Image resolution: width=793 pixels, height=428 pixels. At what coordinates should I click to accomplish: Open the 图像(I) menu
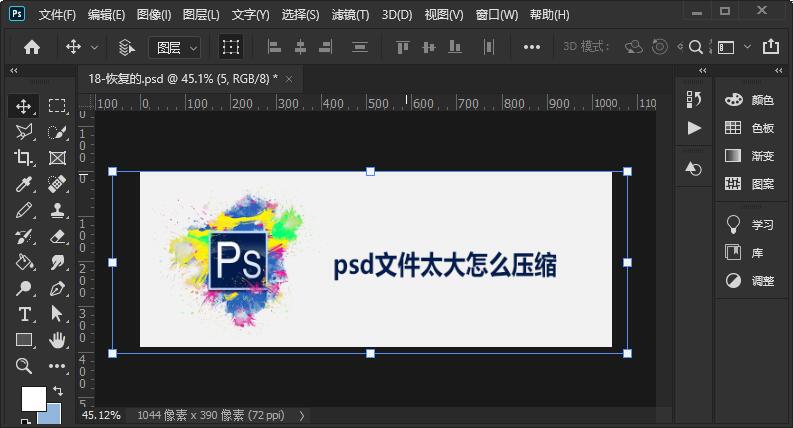pyautogui.click(x=154, y=15)
